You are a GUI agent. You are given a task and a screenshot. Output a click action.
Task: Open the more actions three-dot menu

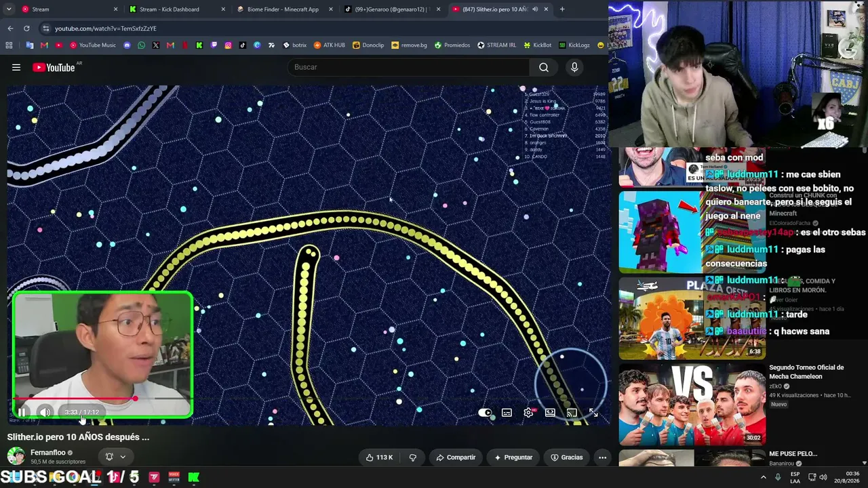coord(602,457)
